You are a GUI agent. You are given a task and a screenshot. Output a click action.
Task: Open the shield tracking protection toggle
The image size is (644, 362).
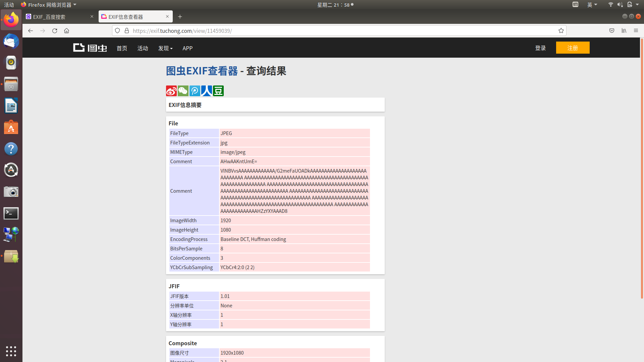[117, 31]
